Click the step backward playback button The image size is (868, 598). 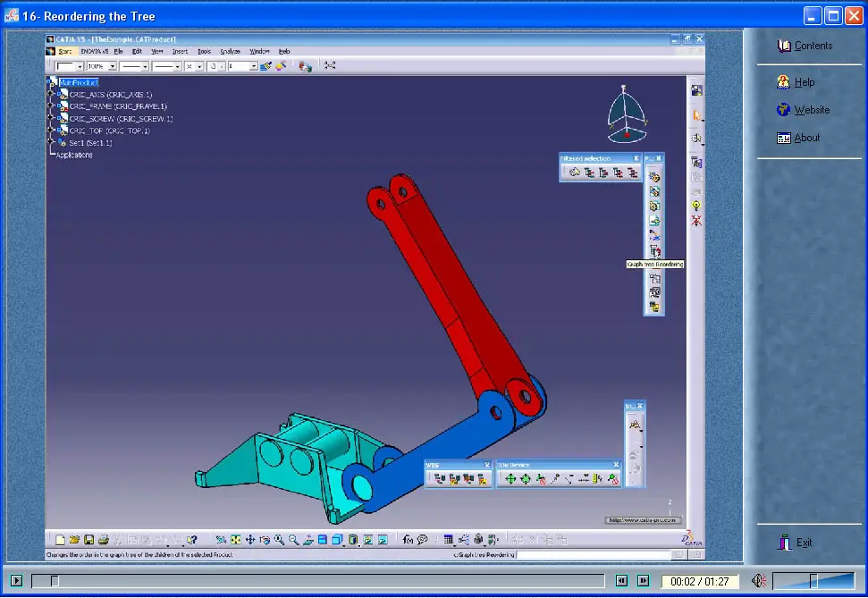(621, 580)
